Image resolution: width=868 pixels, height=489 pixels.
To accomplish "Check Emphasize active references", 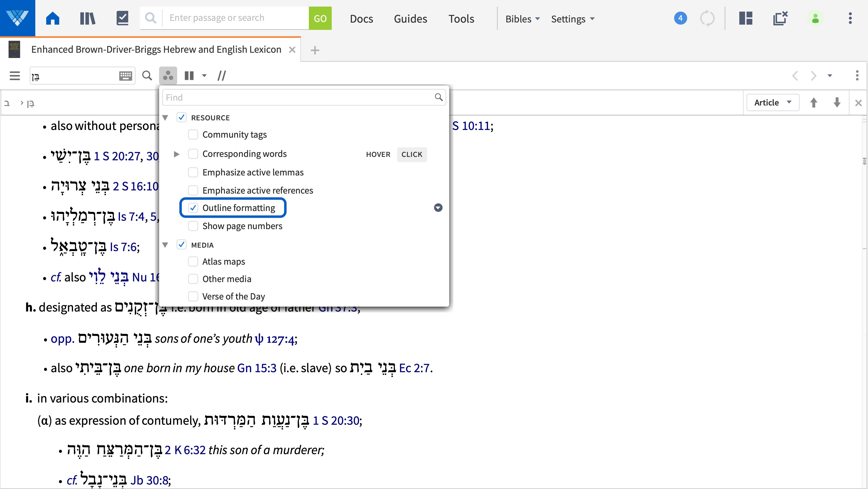I will 193,190.
